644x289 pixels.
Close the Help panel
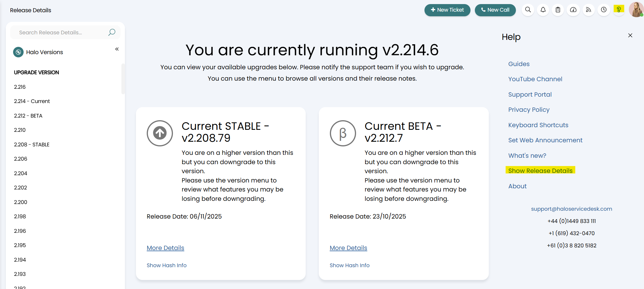pyautogui.click(x=630, y=36)
